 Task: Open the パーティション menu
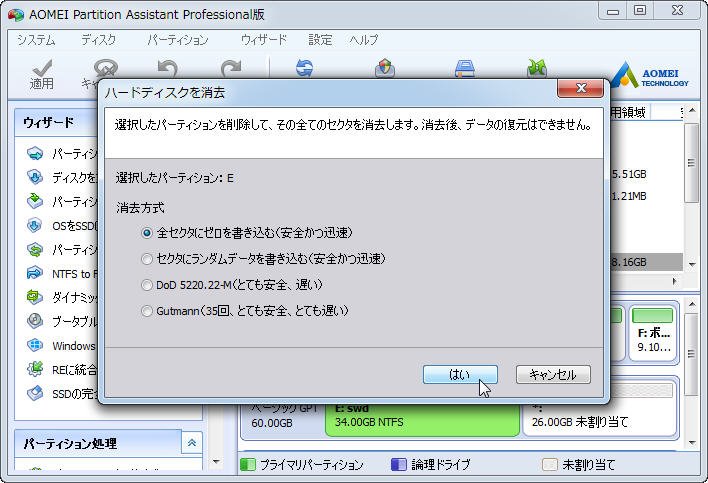tap(178, 40)
